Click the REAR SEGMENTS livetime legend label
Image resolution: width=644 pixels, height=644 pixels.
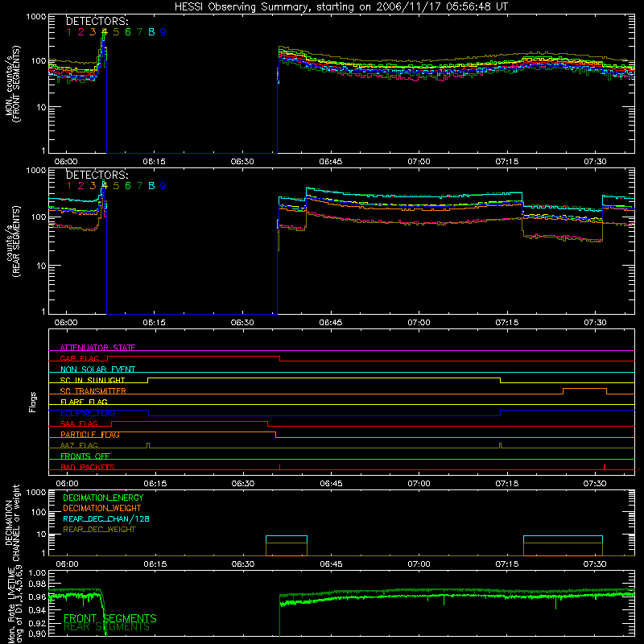point(107,627)
